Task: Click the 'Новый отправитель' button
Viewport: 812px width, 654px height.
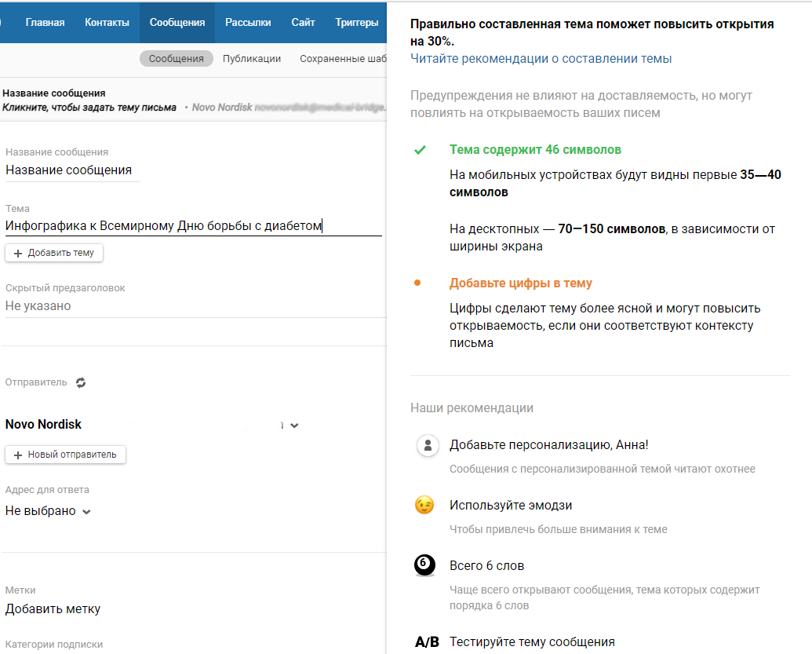Action: [x=65, y=455]
